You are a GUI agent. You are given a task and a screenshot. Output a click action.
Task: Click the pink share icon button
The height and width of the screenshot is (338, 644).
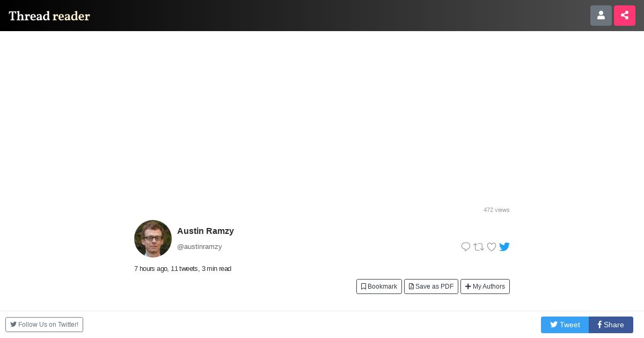click(625, 16)
